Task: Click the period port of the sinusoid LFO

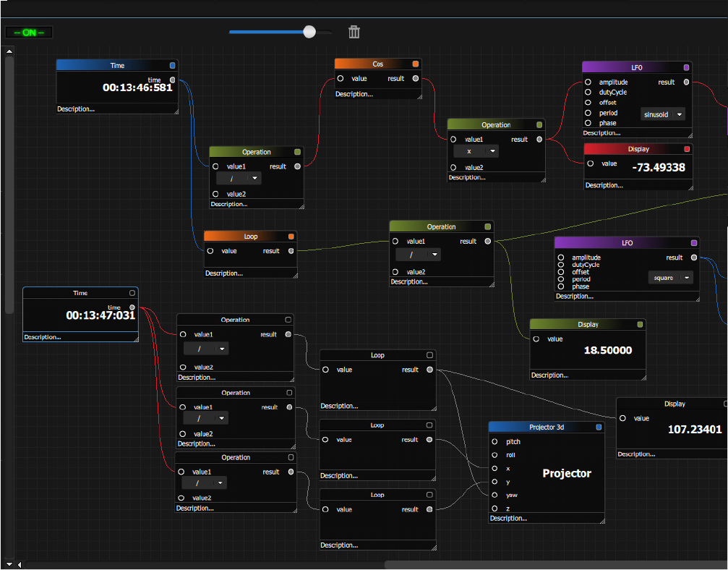Action: (x=588, y=113)
